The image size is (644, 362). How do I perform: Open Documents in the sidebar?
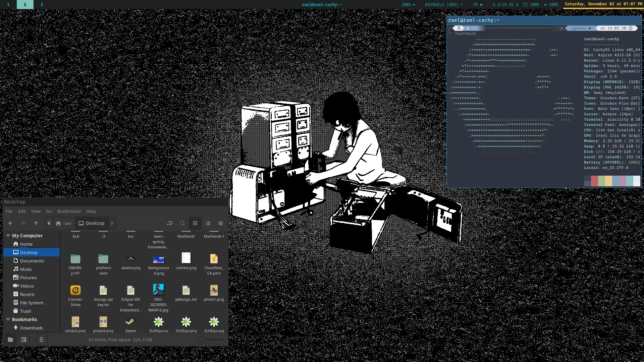32,261
